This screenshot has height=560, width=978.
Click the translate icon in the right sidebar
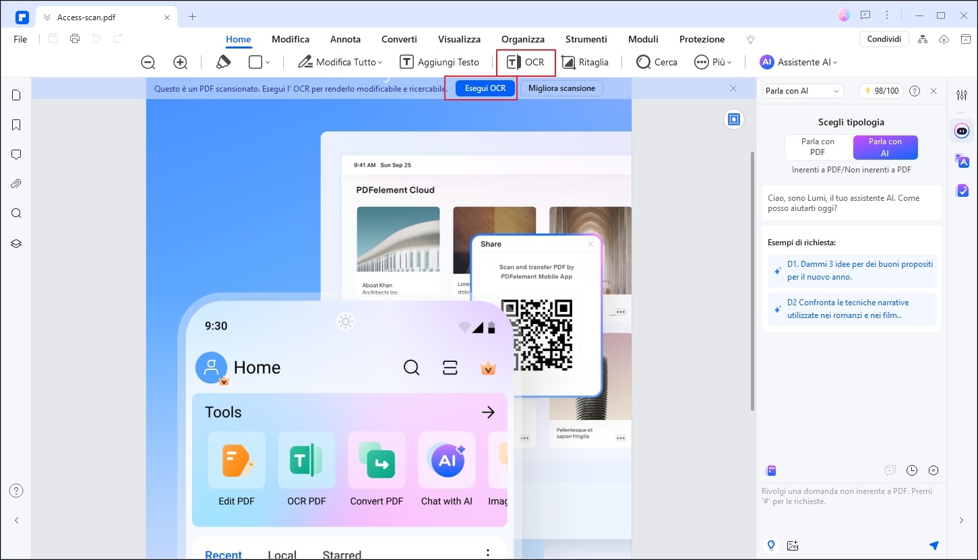pyautogui.click(x=962, y=160)
